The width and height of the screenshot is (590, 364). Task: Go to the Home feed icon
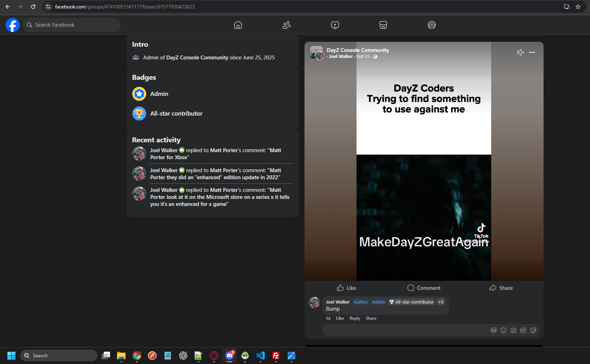pos(238,25)
